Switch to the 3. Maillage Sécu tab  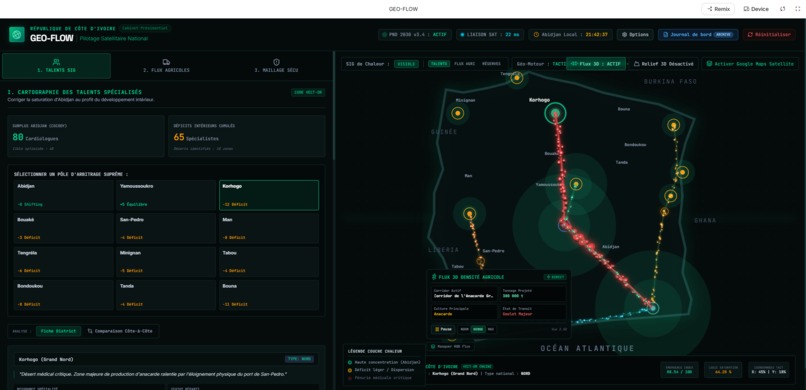[276, 66]
